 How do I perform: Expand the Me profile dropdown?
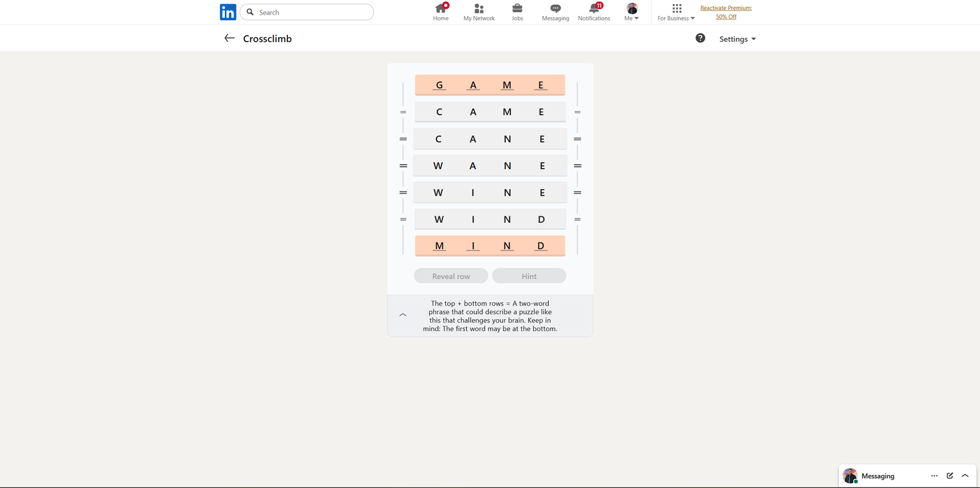pyautogui.click(x=631, y=12)
